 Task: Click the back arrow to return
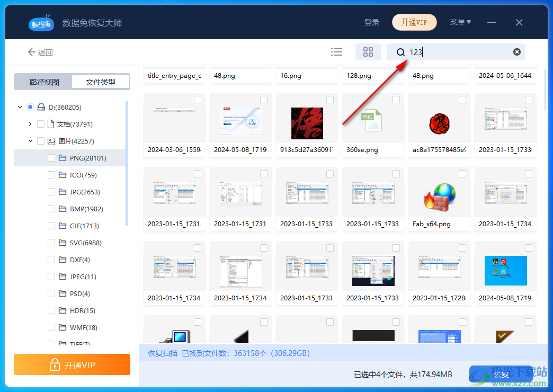pyautogui.click(x=32, y=52)
